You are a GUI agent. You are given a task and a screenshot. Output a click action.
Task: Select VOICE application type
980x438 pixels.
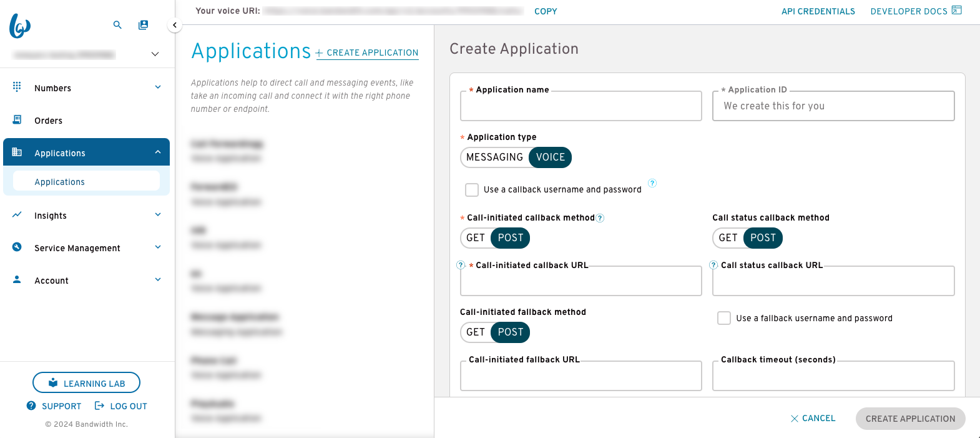pyautogui.click(x=551, y=157)
